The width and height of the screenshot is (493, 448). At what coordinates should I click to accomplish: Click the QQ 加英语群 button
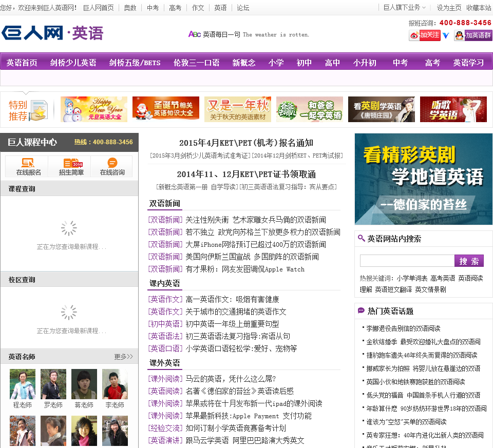click(x=473, y=35)
